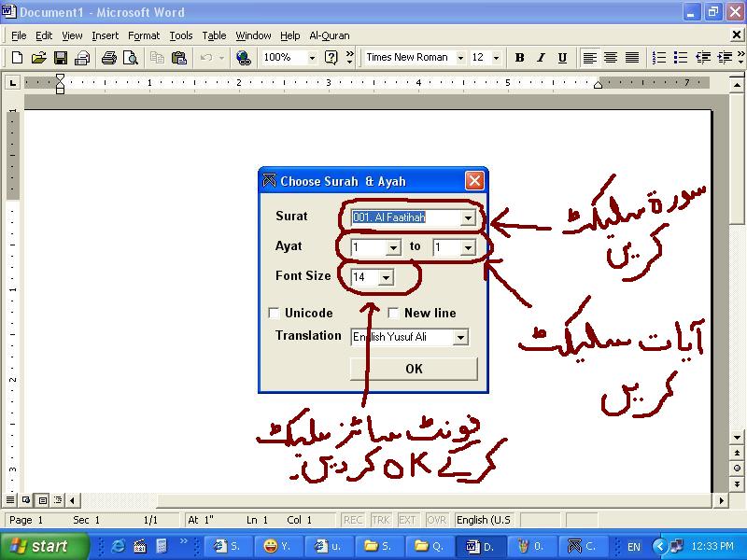Open Print Preview
747x560 pixels.
[131, 57]
